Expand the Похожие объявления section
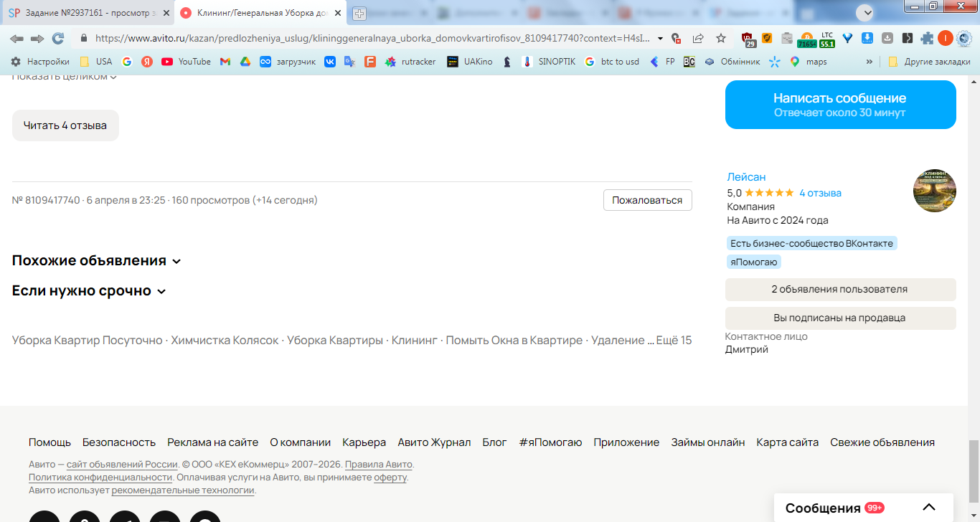The width and height of the screenshot is (980, 522). (x=97, y=261)
